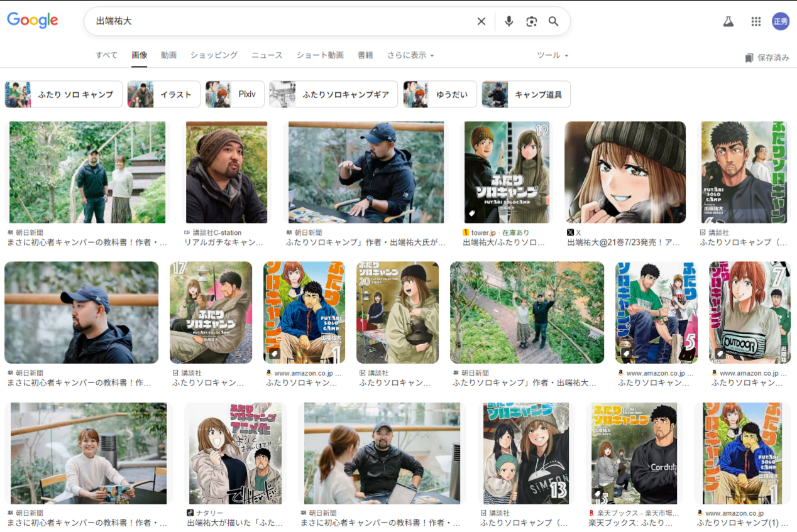Open photo of couple standing by garden stairs

[x=87, y=172]
